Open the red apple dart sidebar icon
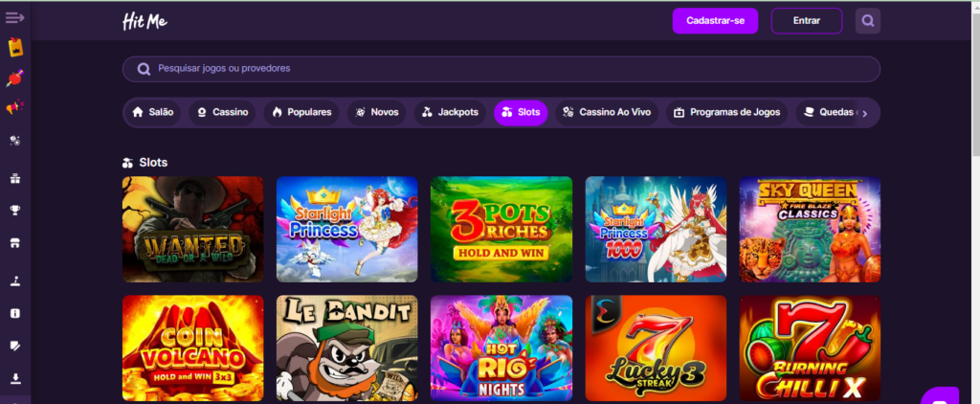 point(15,78)
